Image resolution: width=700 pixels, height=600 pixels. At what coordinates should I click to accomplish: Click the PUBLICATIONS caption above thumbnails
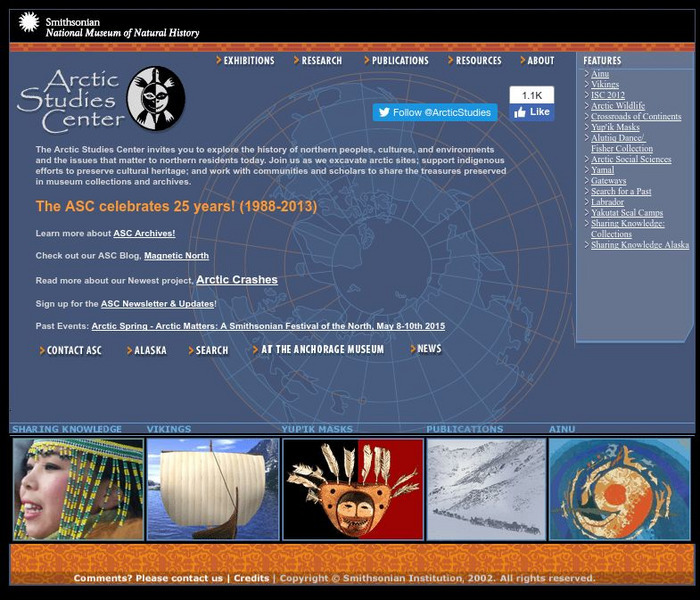(x=465, y=429)
